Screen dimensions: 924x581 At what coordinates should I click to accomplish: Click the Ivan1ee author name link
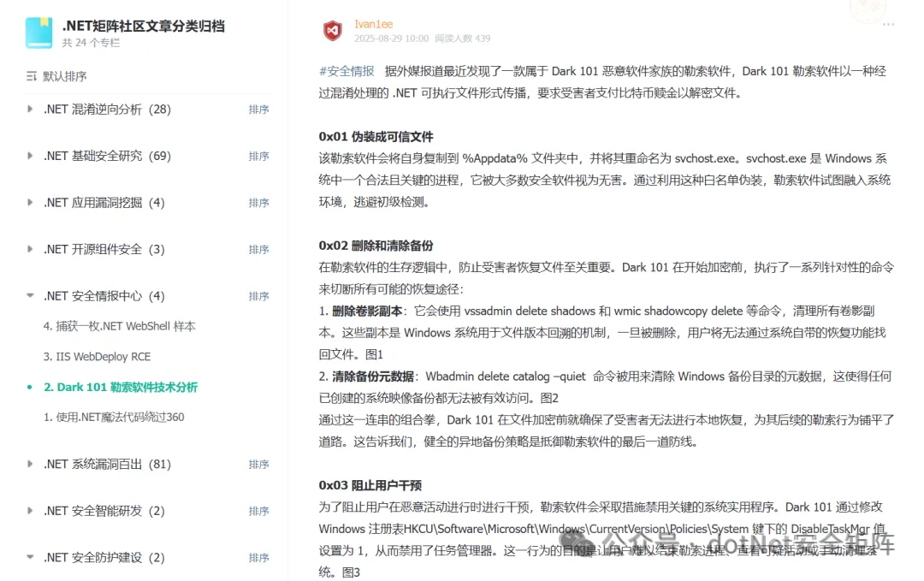(x=374, y=24)
